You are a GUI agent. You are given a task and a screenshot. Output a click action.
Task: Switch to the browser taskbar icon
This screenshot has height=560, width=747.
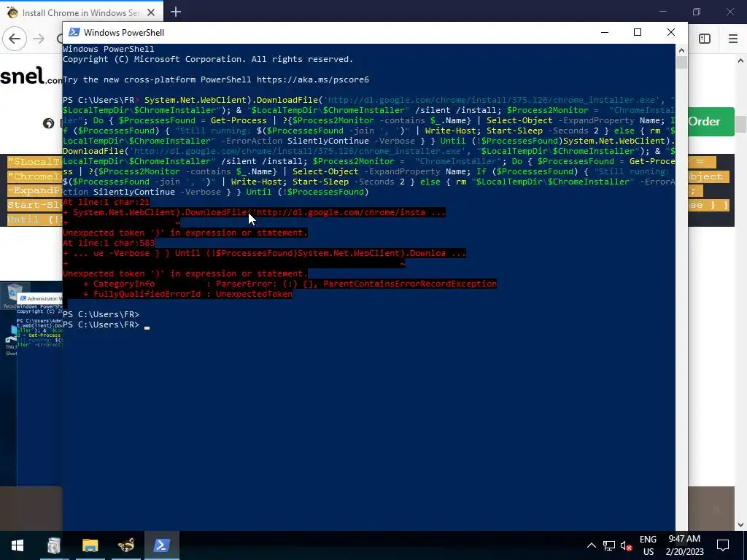tap(125, 545)
